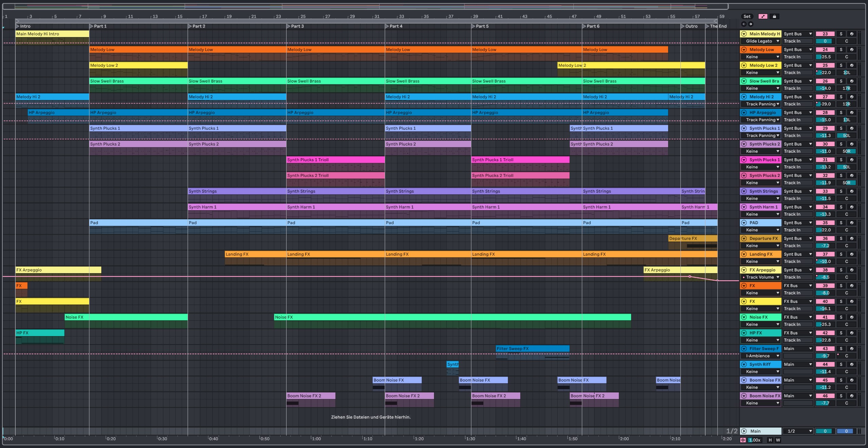This screenshot has height=448, width=868.
Task: Open Main track 1/2 output dropdown
Action: (798, 431)
